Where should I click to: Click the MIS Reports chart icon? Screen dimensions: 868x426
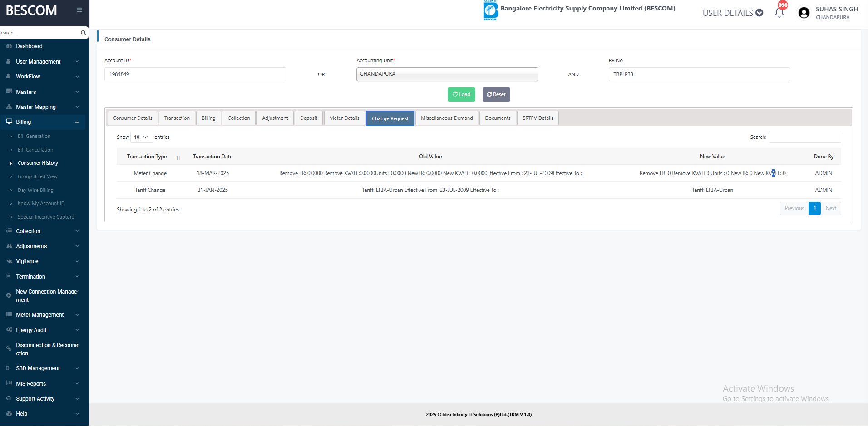pyautogui.click(x=9, y=383)
